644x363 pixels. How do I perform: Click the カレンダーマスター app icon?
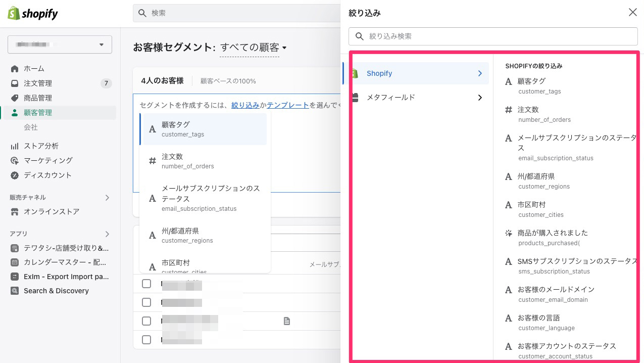15,262
